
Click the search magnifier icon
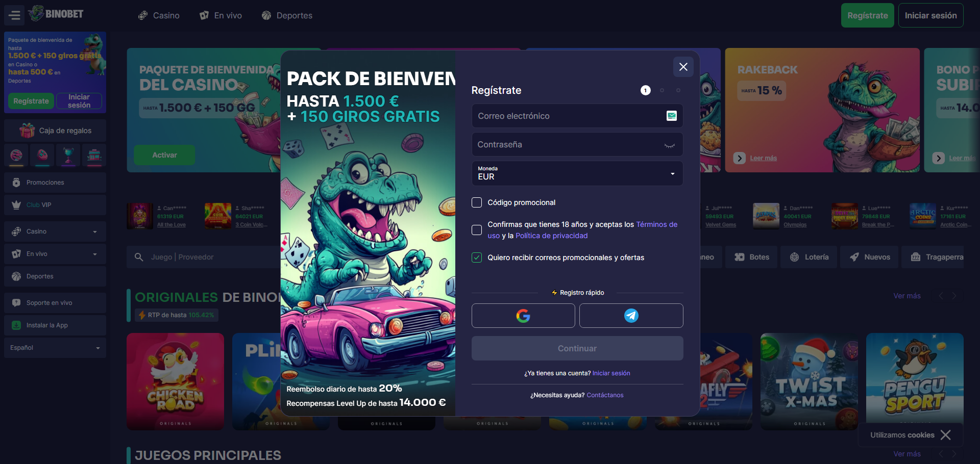[139, 257]
